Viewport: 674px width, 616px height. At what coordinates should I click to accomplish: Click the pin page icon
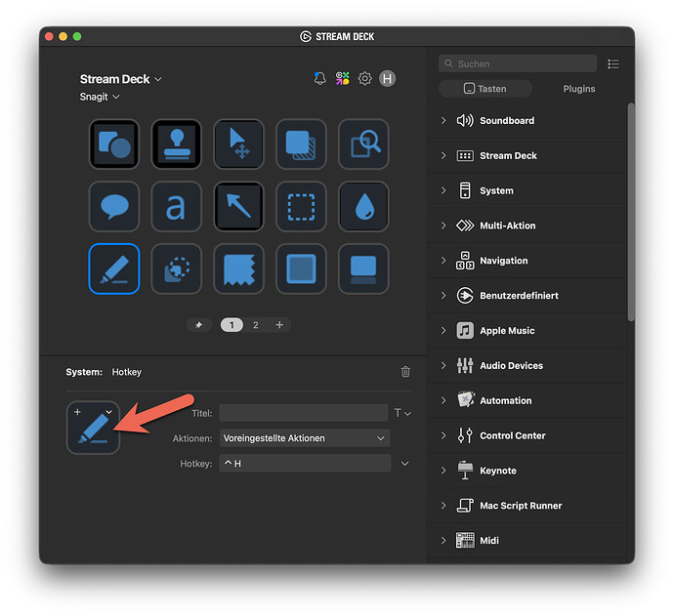[199, 325]
